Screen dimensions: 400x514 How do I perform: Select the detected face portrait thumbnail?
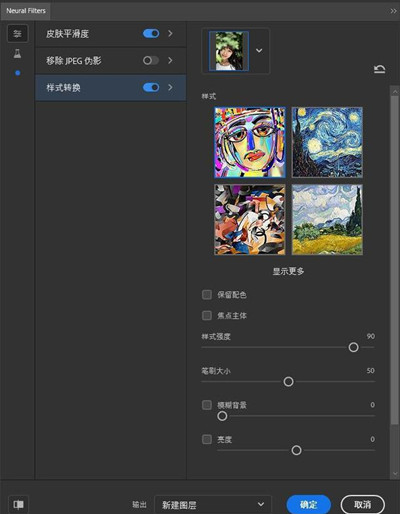point(229,51)
